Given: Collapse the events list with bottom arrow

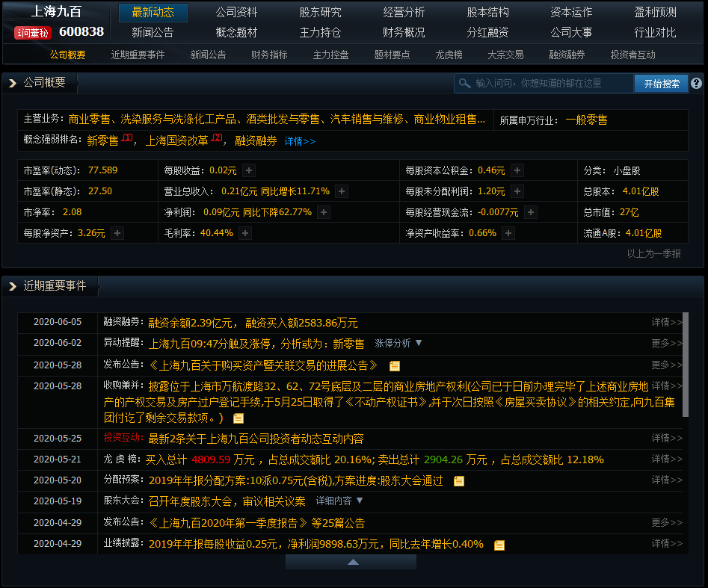Looking at the screenshot, I should click(351, 562).
